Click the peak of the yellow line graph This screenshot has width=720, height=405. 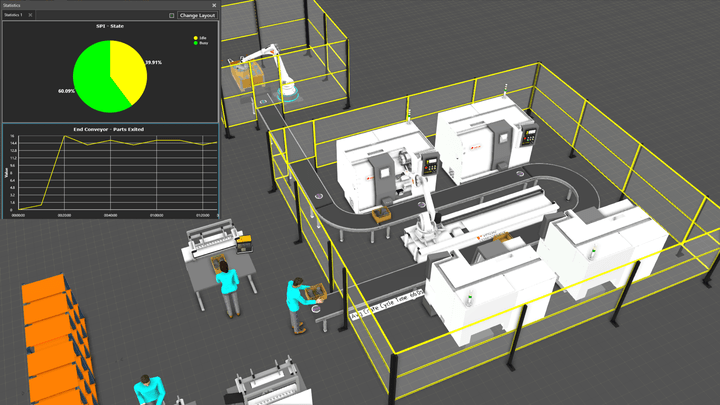(x=65, y=136)
